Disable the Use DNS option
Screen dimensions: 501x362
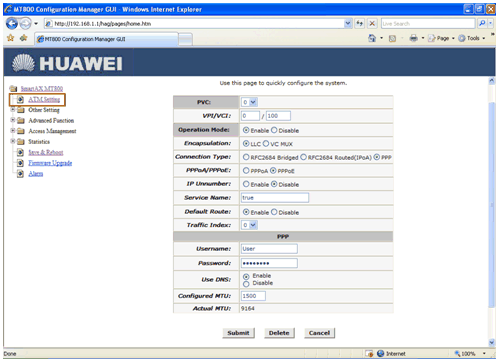point(246,284)
